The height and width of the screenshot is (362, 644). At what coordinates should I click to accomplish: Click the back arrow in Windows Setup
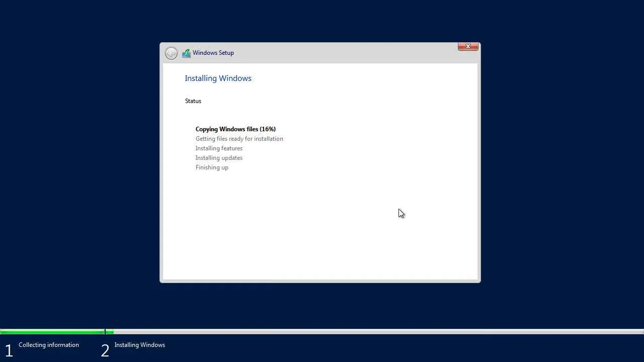pyautogui.click(x=171, y=53)
